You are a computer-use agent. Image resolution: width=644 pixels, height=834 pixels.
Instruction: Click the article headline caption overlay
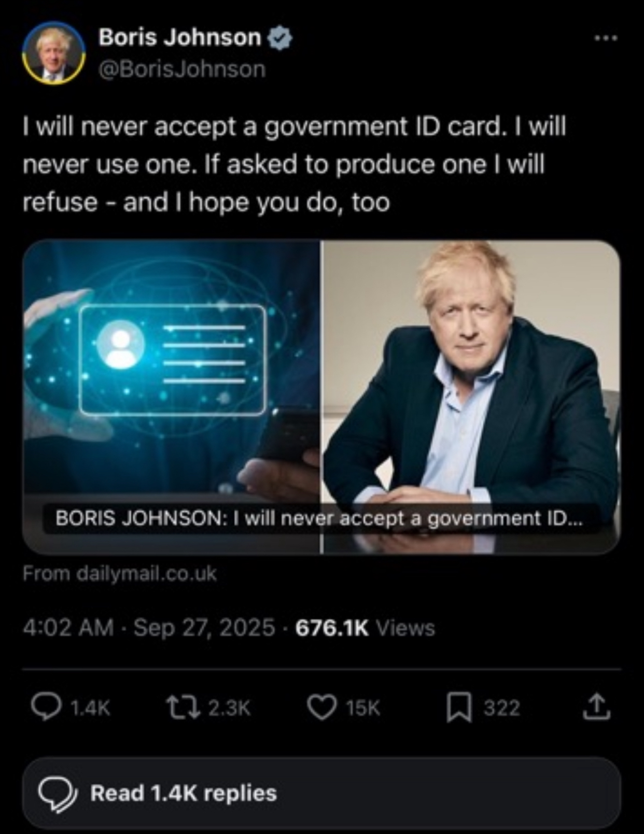[319, 518]
